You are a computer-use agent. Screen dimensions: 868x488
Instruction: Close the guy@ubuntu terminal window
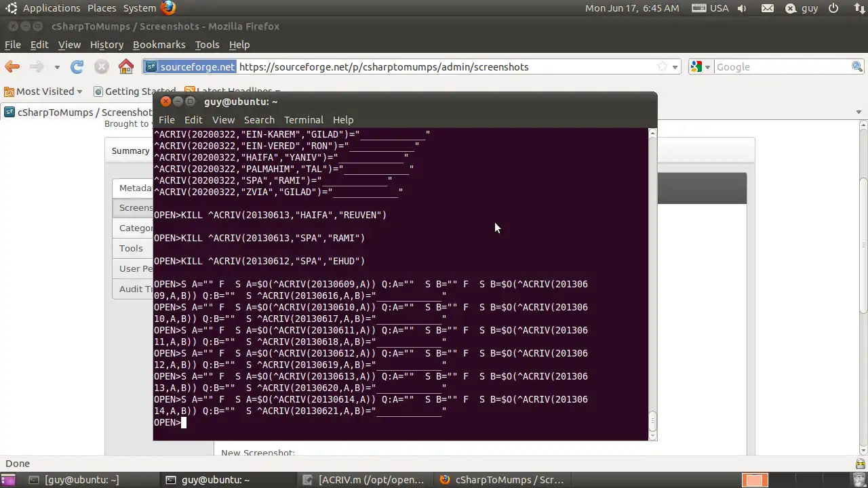(x=166, y=102)
